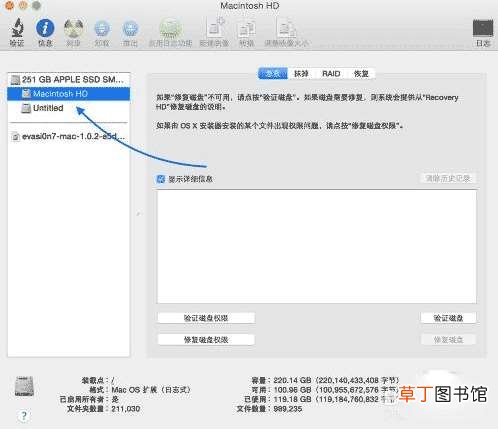Screen dimensions: 498x429
Task: Click inside the details log text area
Action: pos(316,247)
